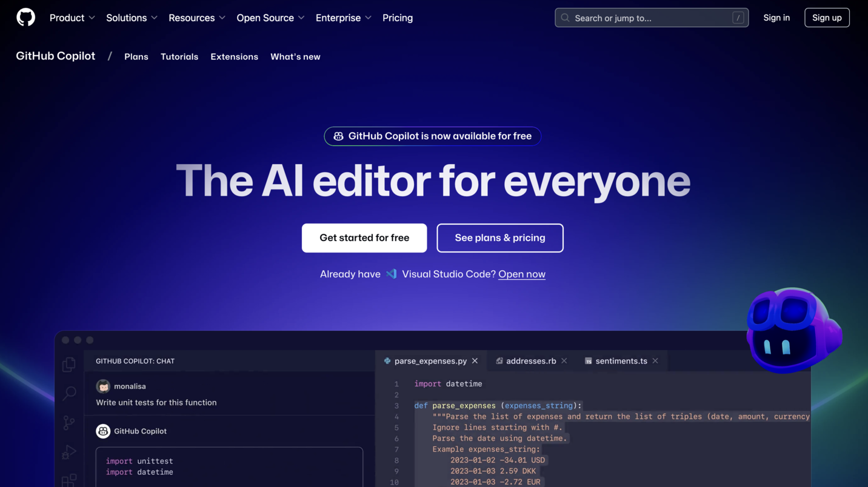Viewport: 868px width, 487px height.
Task: Click the source control branch icon
Action: [x=69, y=423]
